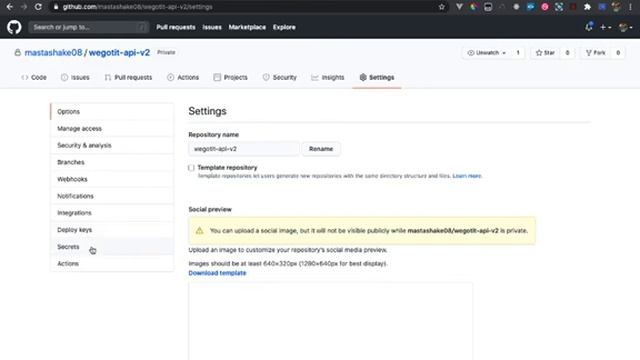Enable the Template repository checkbox
The width and height of the screenshot is (640, 360).
191,168
